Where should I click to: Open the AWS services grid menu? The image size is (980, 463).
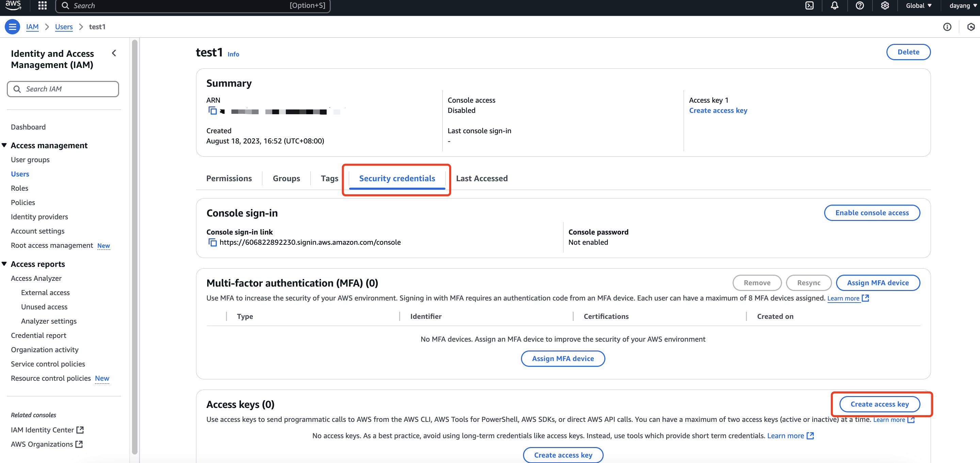point(42,5)
